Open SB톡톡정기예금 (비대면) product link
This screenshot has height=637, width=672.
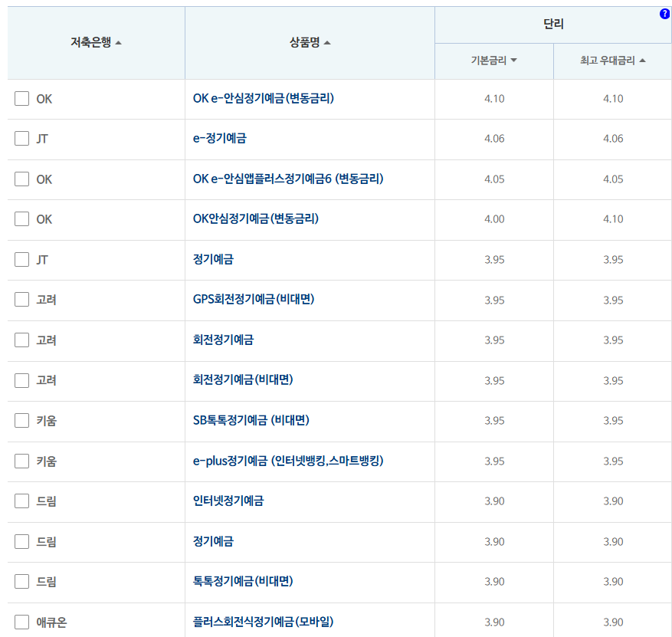pyautogui.click(x=251, y=420)
